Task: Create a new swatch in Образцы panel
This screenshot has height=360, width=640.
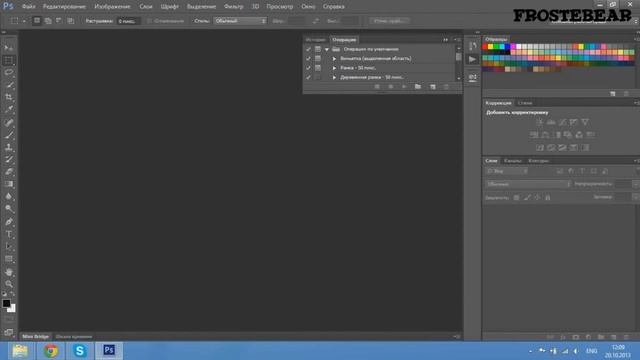Action: click(613, 94)
